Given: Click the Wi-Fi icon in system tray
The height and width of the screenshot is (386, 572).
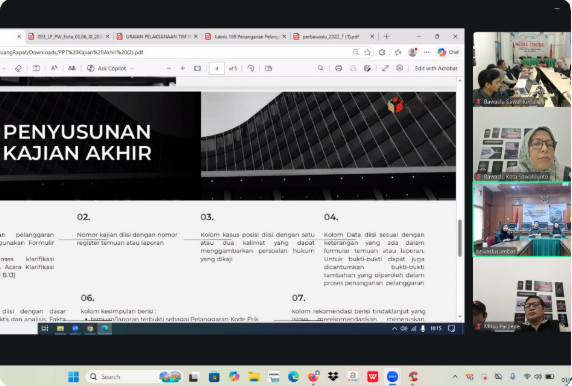Looking at the screenshot, I should 527,377.
